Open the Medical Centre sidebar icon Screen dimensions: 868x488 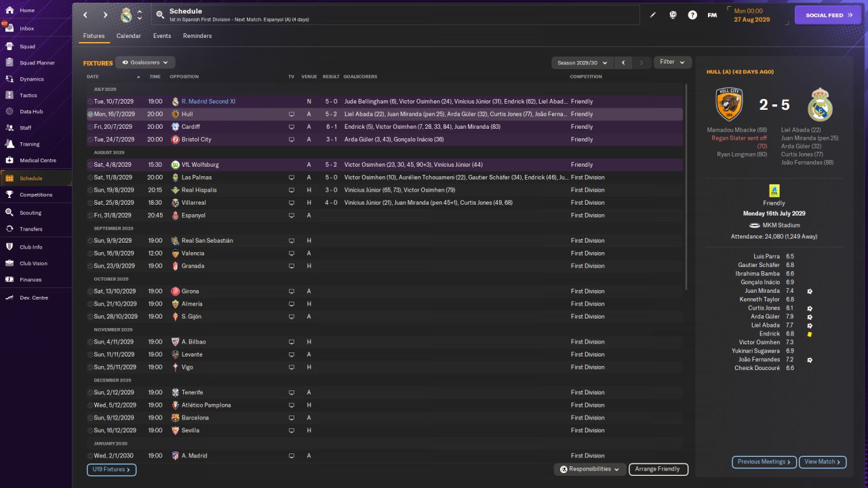pyautogui.click(x=10, y=161)
